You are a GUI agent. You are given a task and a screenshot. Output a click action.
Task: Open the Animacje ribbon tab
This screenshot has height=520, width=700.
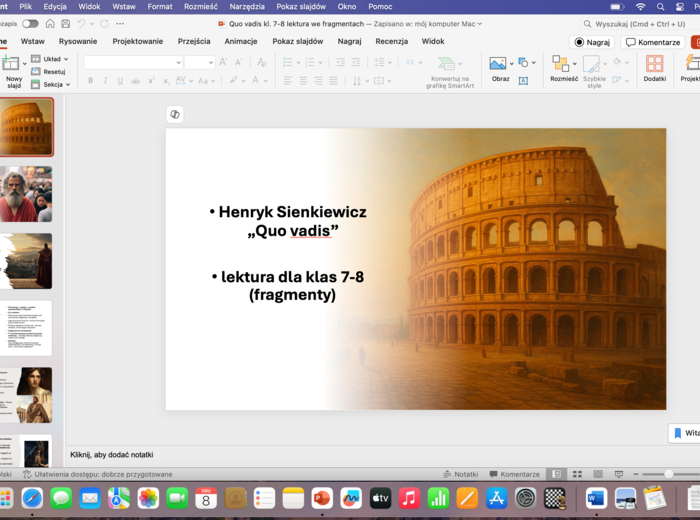click(x=240, y=41)
